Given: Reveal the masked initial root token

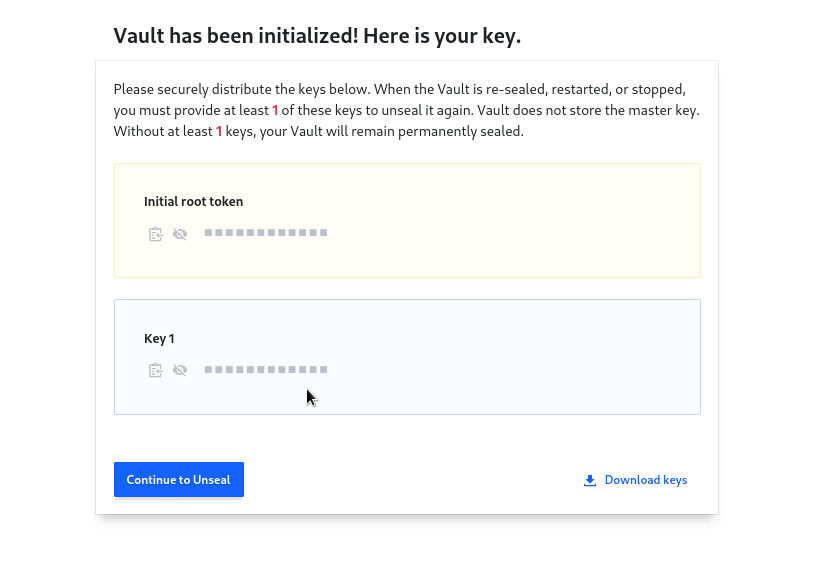Looking at the screenshot, I should coord(180,234).
